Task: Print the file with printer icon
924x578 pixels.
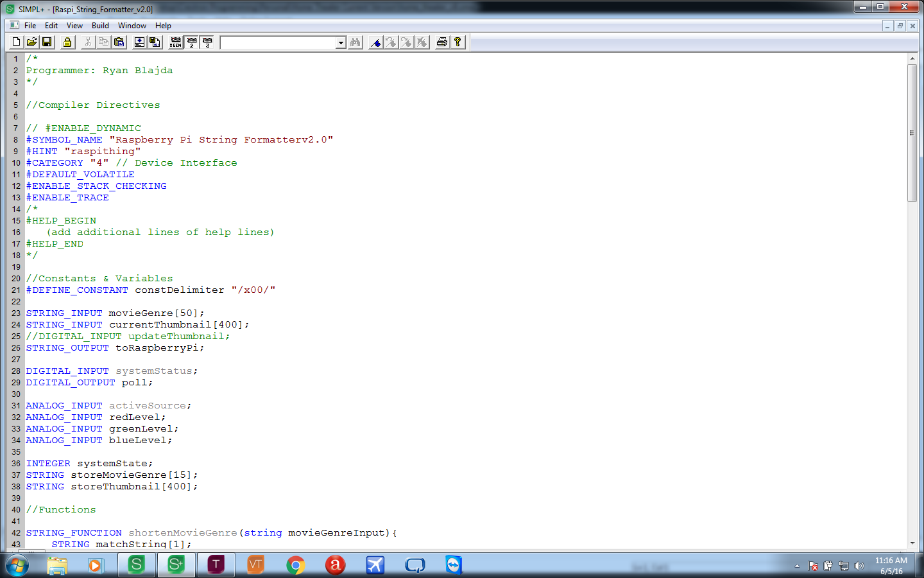Action: [442, 42]
